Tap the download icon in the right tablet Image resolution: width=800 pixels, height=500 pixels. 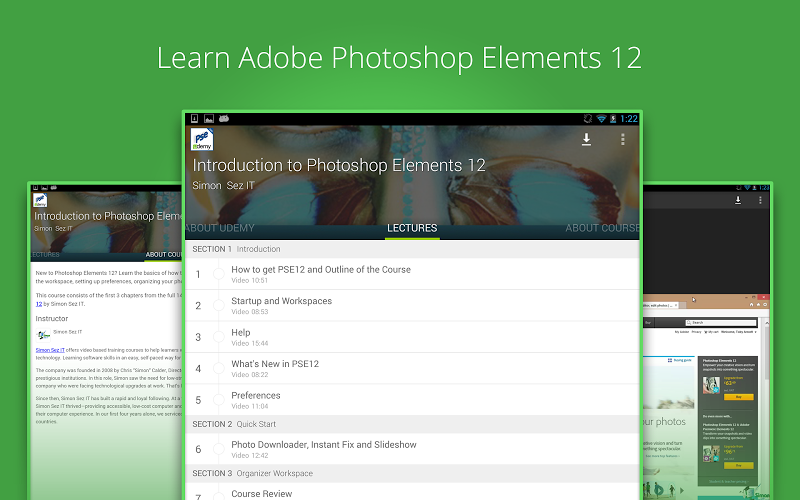pos(738,201)
